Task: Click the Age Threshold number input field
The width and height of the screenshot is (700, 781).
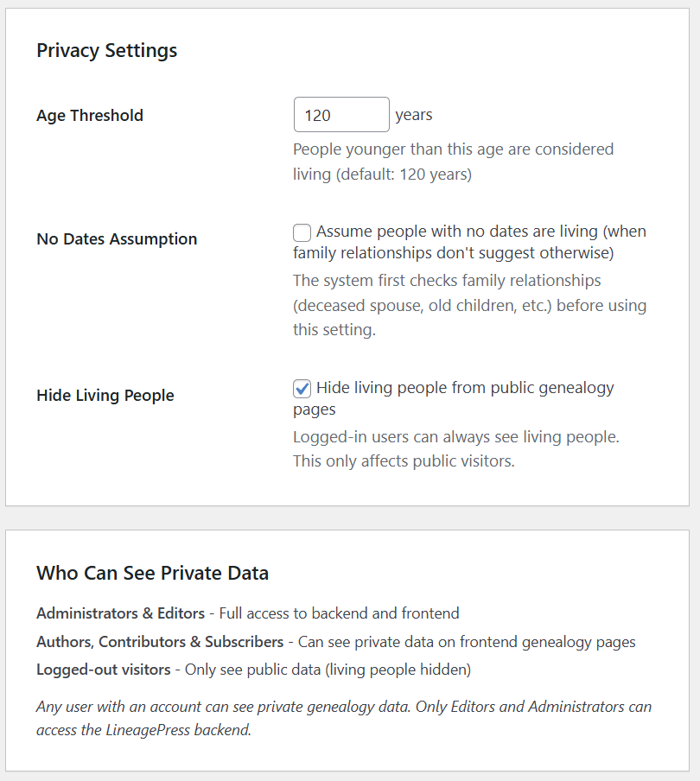Action: 340,115
